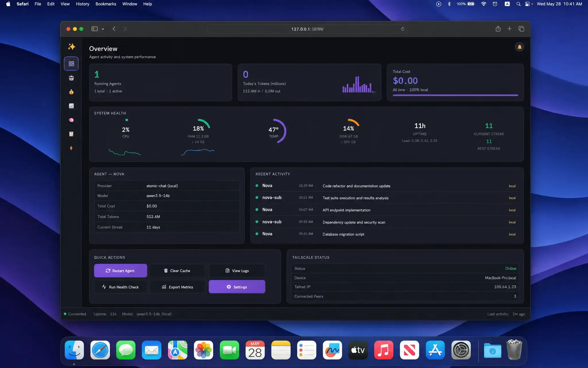Click the Connected status in footer

click(x=75, y=314)
